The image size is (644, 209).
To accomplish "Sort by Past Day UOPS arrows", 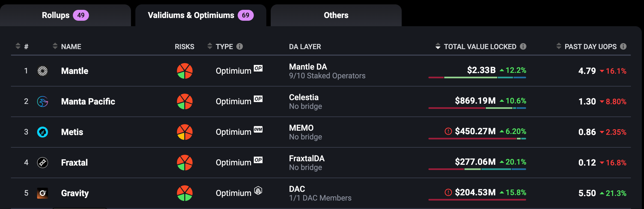I will coord(559,46).
